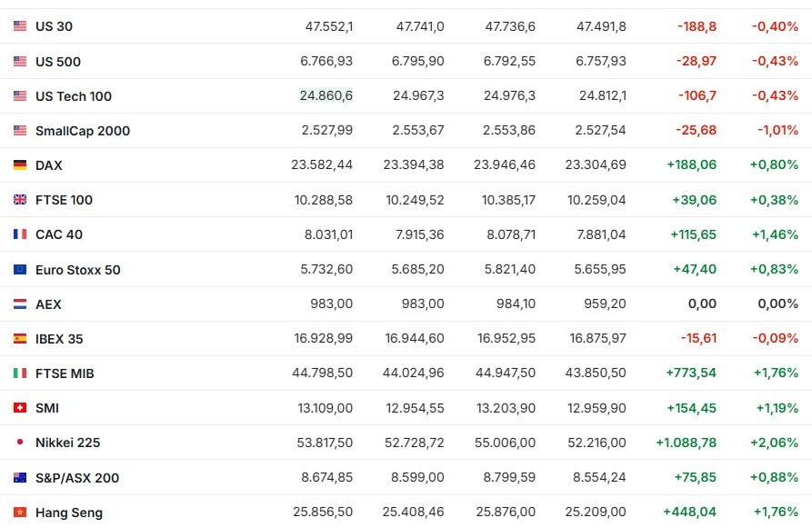Viewport: 812px width, 528px height.
Task: Open the AEX index link
Action: 48,304
